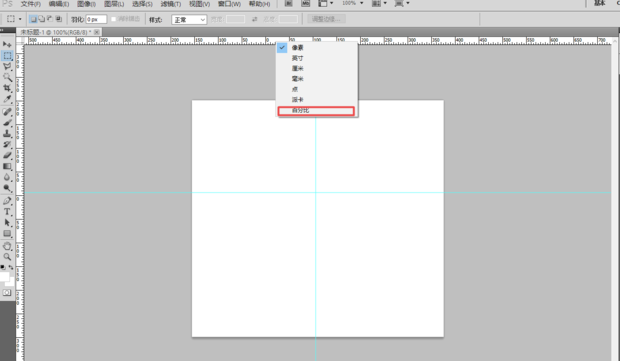Select the Clone Stamp tool
The image size is (620, 361).
[7, 133]
